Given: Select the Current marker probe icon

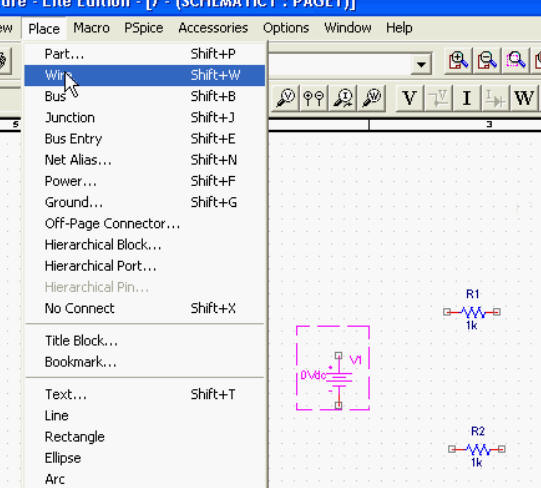Looking at the screenshot, I should point(342,98).
